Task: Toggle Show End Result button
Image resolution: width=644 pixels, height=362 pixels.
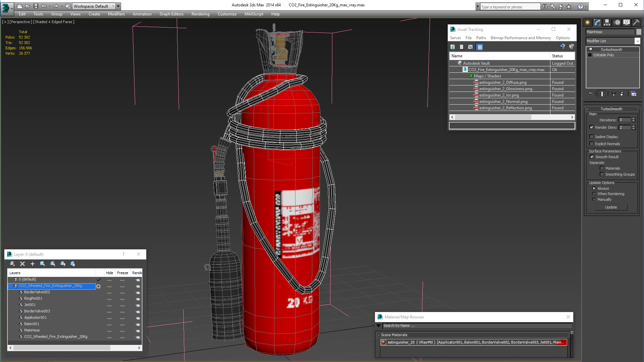Action: (602, 94)
